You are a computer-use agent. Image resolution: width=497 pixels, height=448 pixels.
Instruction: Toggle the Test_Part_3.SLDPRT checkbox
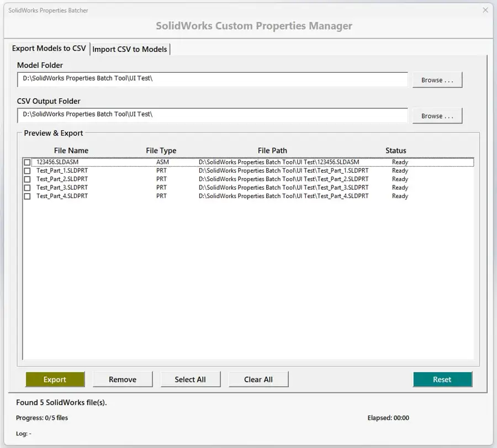pyautogui.click(x=27, y=188)
